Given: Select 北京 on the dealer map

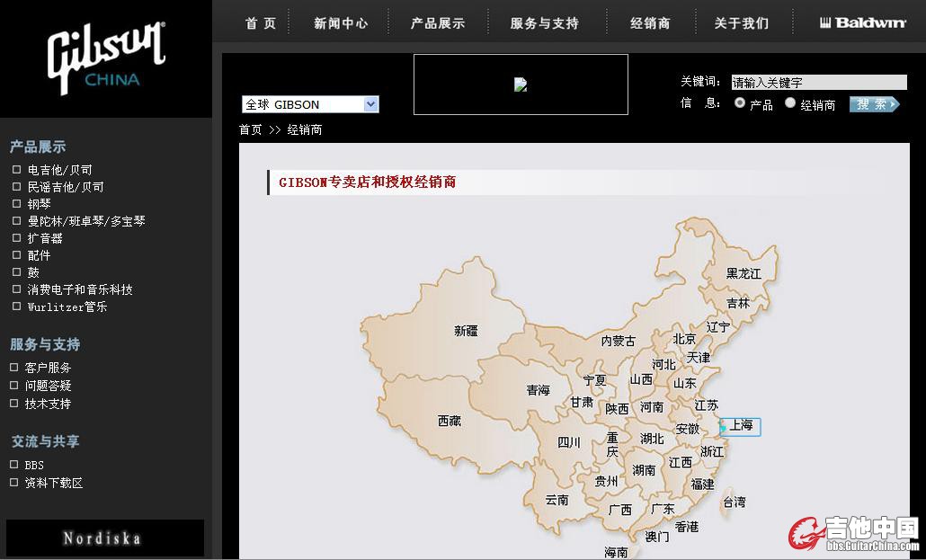Looking at the screenshot, I should click(684, 339).
